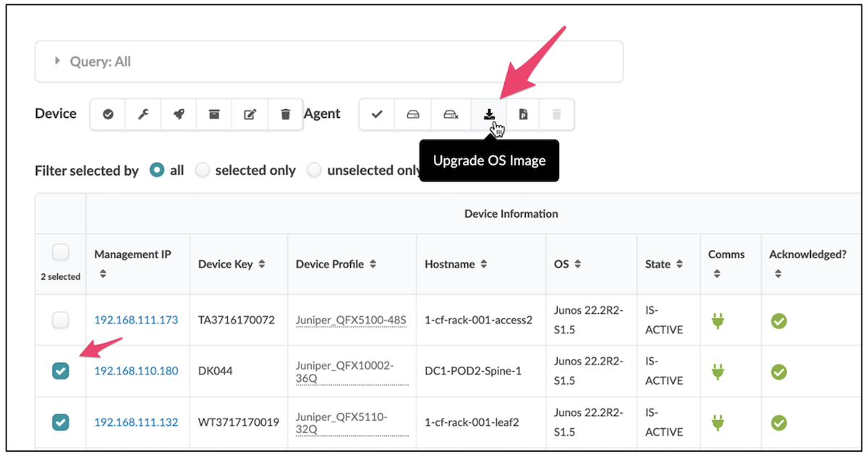Click the rocket icon in the Device toolbar
The height and width of the screenshot is (457, 868).
(178, 114)
